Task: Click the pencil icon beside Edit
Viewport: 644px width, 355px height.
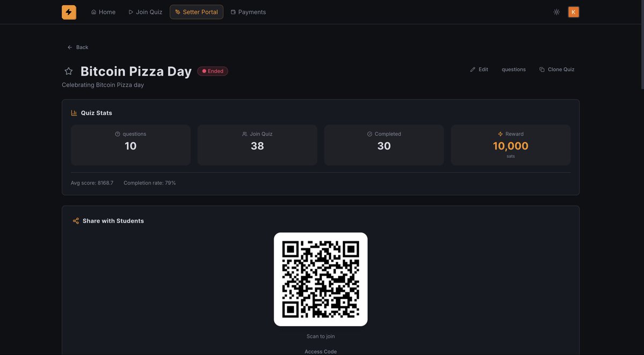Action: [473, 69]
